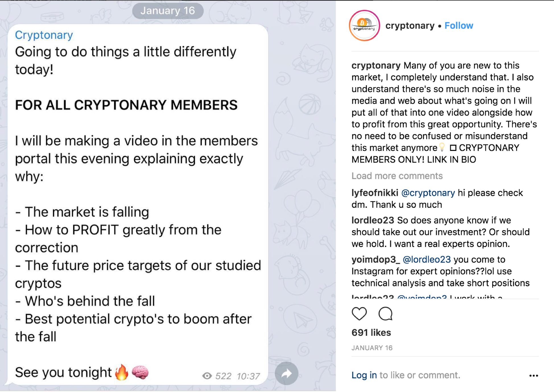Follow the cryptonary account
Viewport: 554px width, 392px height.
(x=459, y=26)
